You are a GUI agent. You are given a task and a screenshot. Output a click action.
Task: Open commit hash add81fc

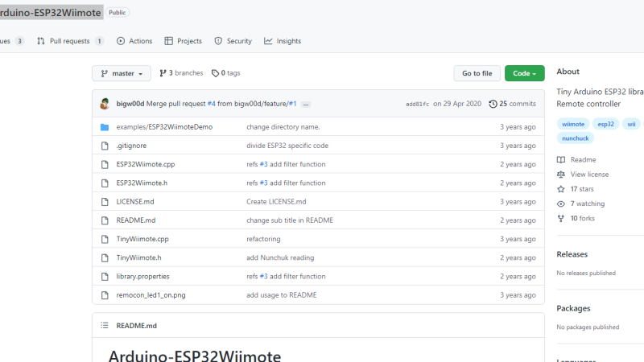tap(417, 105)
